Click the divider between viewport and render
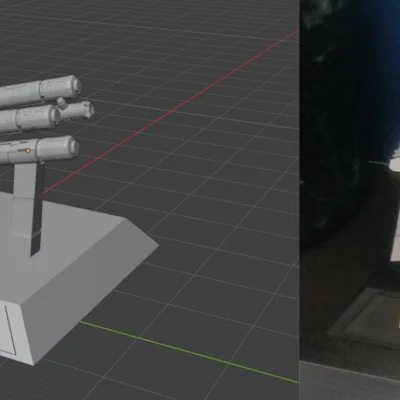The image size is (400, 400). coord(299,200)
